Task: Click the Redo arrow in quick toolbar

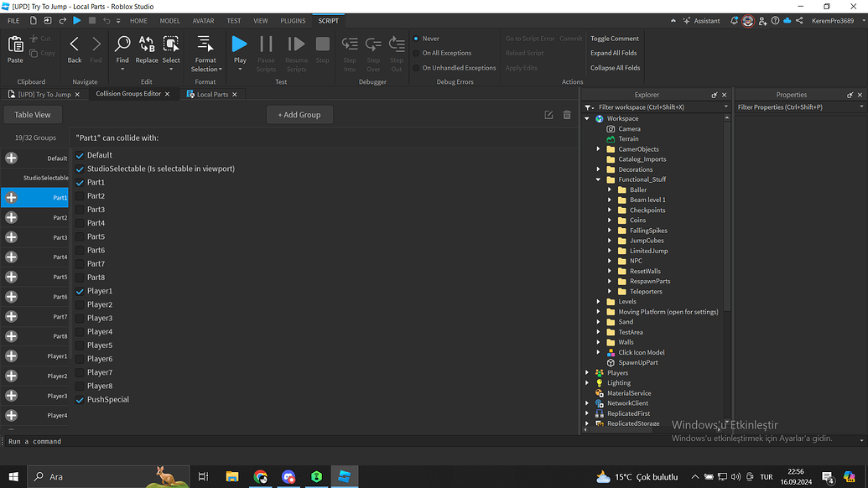Action: click(63, 20)
